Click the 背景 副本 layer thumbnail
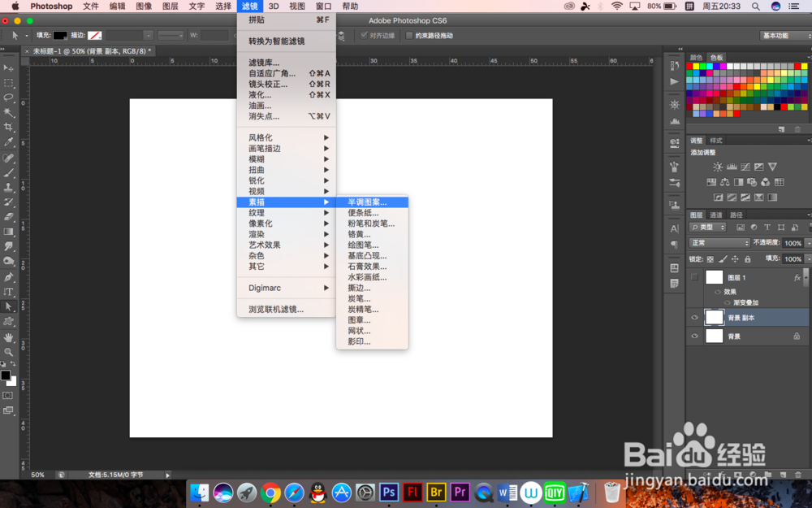 [714, 317]
